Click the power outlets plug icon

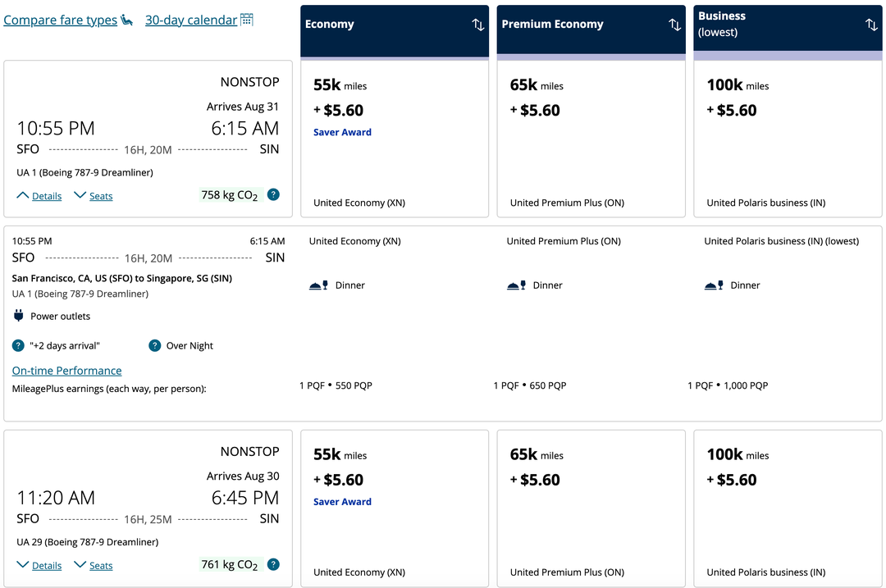click(x=17, y=316)
